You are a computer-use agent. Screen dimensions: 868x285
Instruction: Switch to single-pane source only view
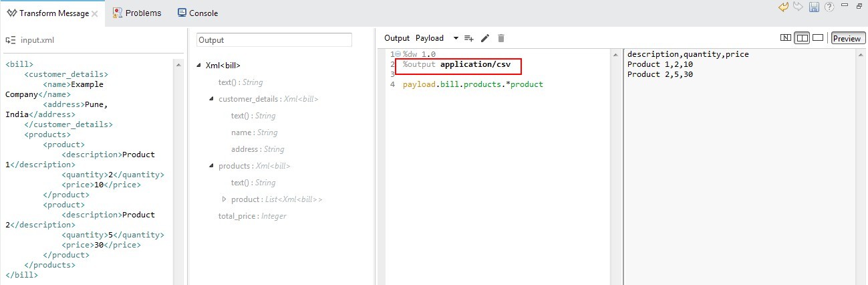point(817,38)
